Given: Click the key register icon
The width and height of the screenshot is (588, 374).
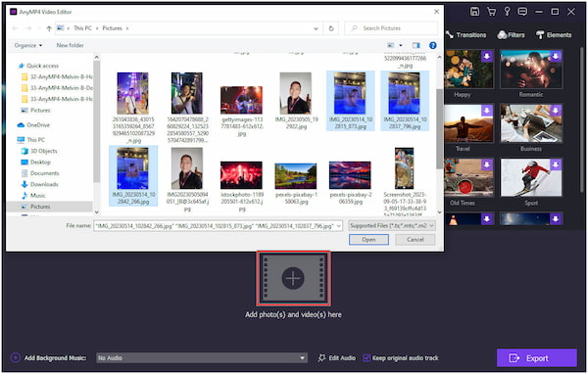Looking at the screenshot, I should pos(507,11).
